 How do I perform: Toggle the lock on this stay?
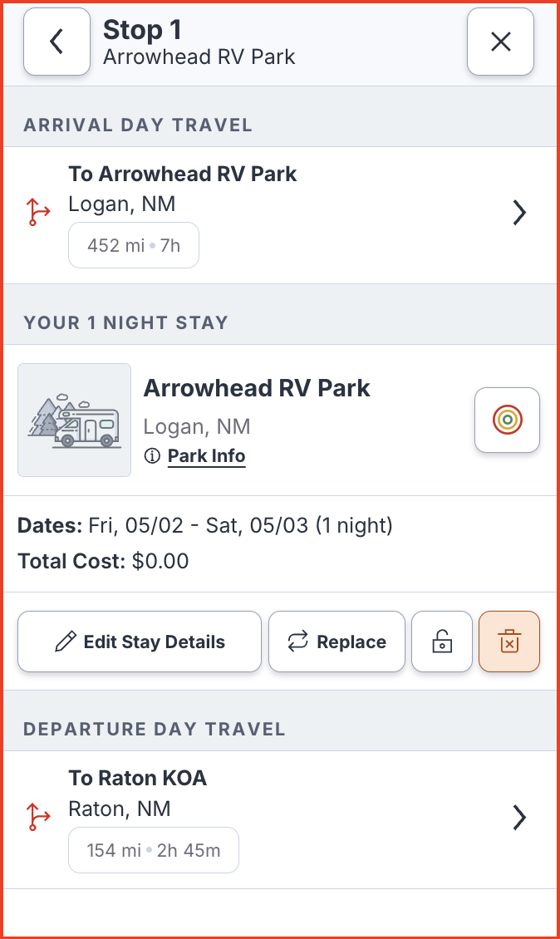(442, 642)
